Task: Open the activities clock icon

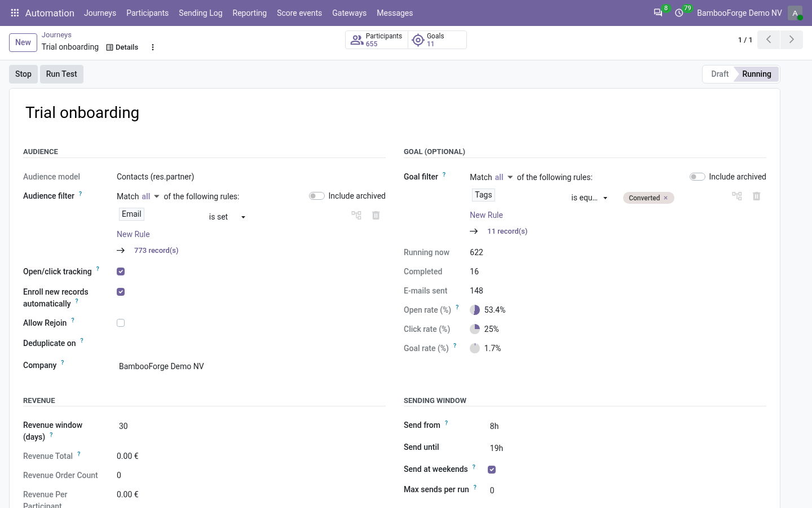Action: click(x=679, y=13)
